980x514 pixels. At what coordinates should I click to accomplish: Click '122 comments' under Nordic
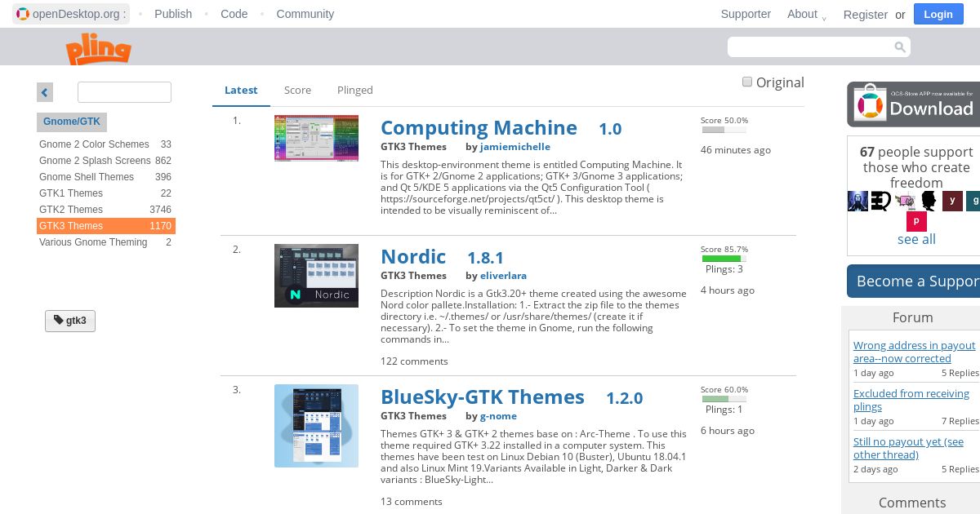tap(414, 361)
